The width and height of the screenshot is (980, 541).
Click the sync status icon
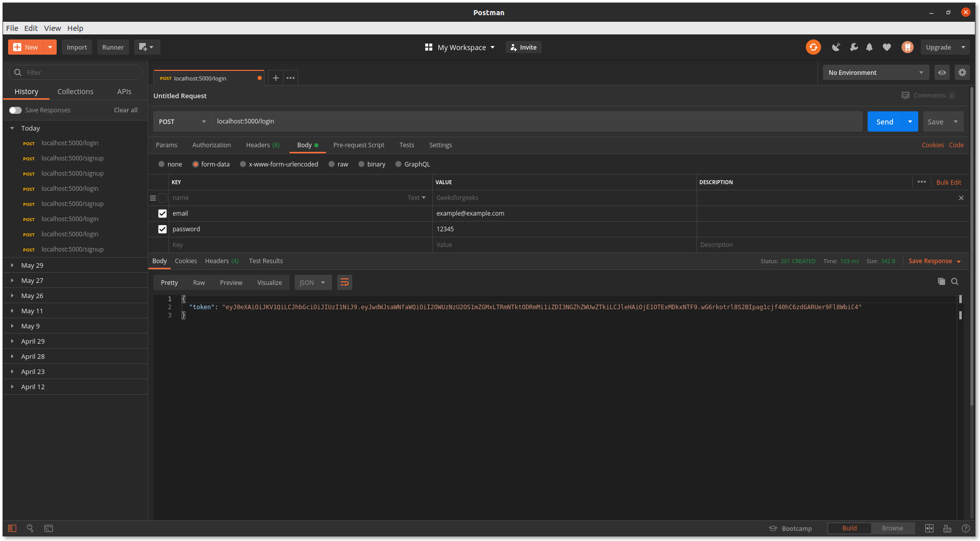pyautogui.click(x=813, y=47)
